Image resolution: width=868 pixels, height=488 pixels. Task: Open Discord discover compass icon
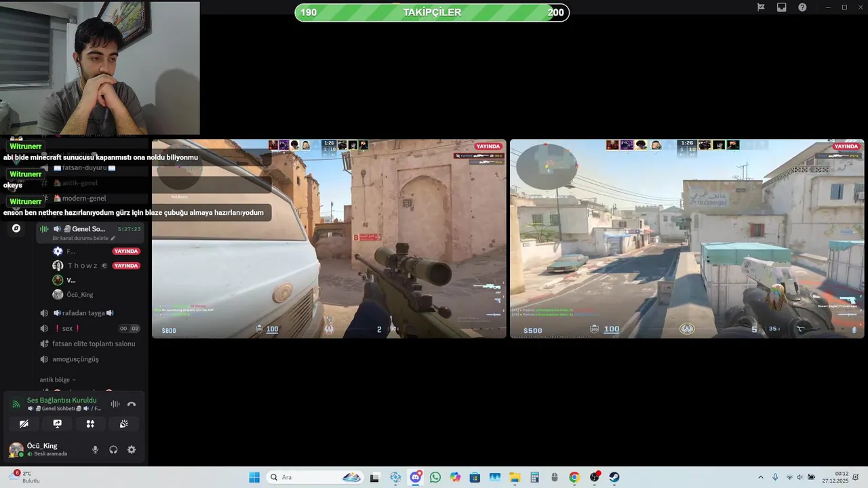pos(16,228)
